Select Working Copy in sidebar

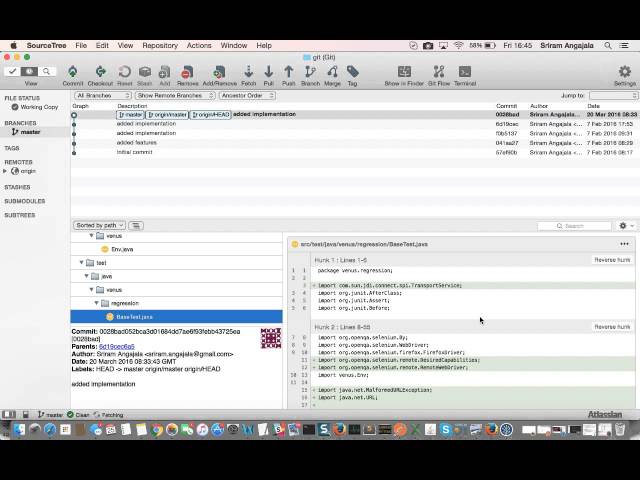[x=35, y=107]
